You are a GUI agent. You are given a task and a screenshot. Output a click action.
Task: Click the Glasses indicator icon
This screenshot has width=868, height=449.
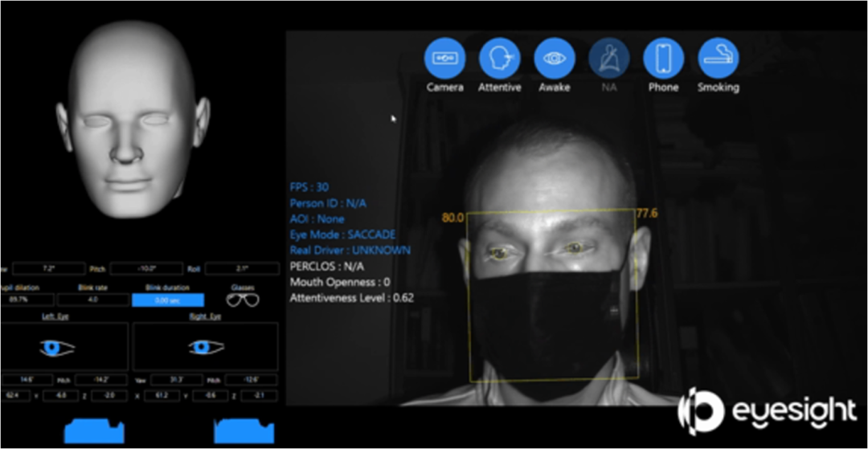pos(243,300)
